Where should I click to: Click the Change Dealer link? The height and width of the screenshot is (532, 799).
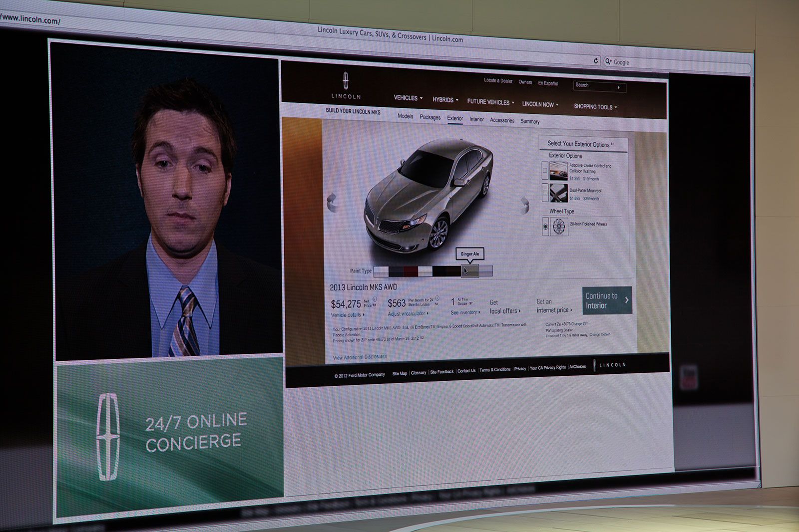click(x=599, y=334)
